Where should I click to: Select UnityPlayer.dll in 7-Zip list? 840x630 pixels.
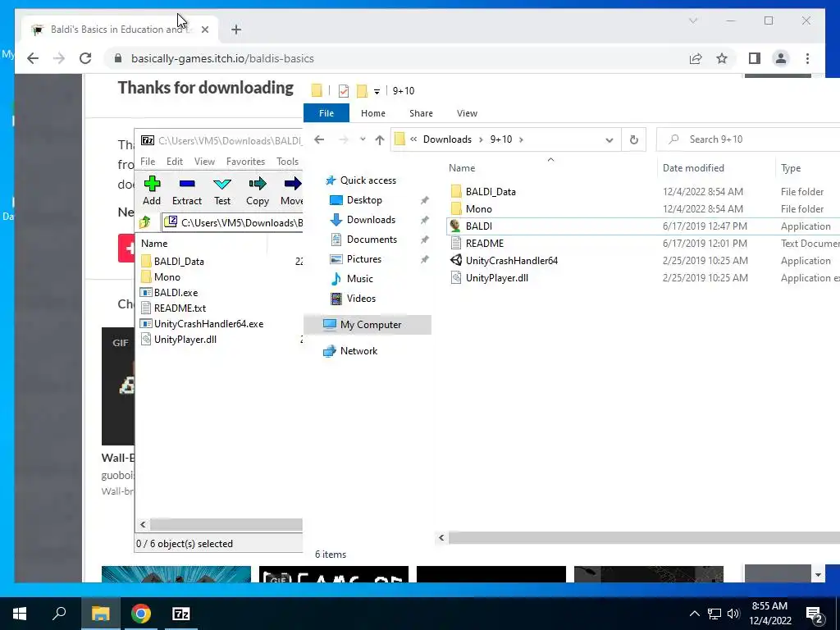pyautogui.click(x=179, y=339)
